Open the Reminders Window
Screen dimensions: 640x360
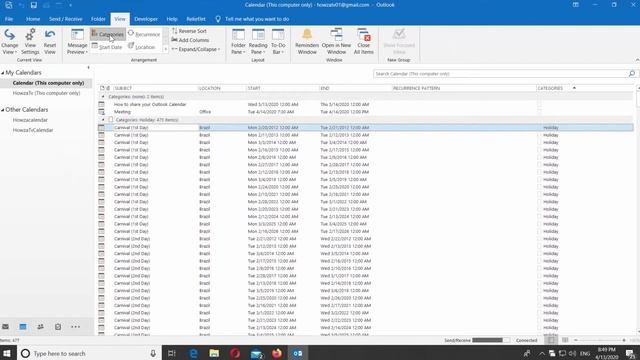tap(307, 41)
